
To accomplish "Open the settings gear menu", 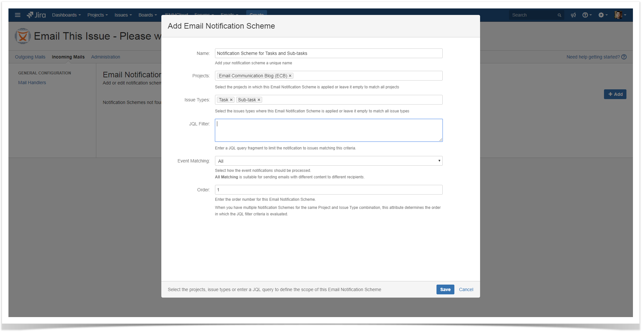I will [x=603, y=15].
